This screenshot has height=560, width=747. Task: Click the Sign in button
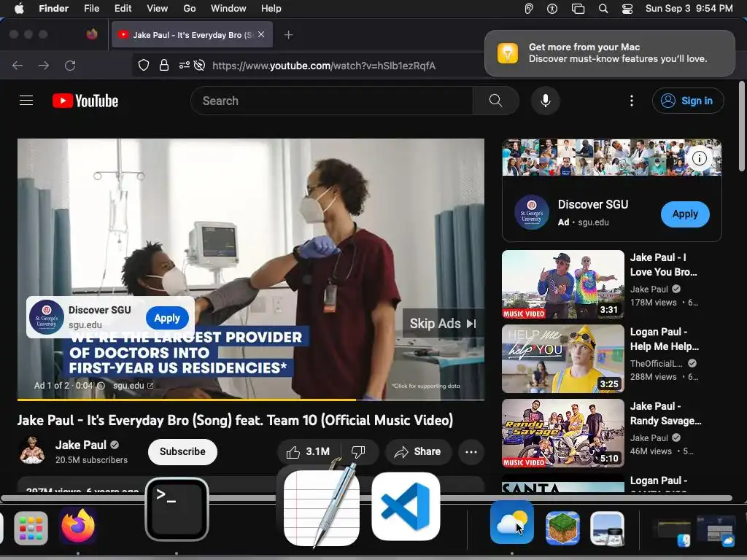(688, 101)
